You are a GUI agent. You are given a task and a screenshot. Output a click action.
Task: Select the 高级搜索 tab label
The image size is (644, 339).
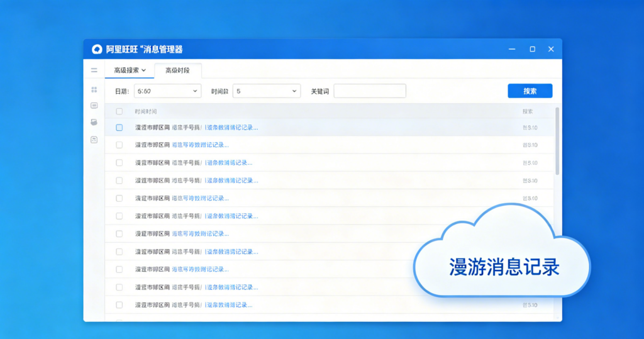tap(126, 70)
